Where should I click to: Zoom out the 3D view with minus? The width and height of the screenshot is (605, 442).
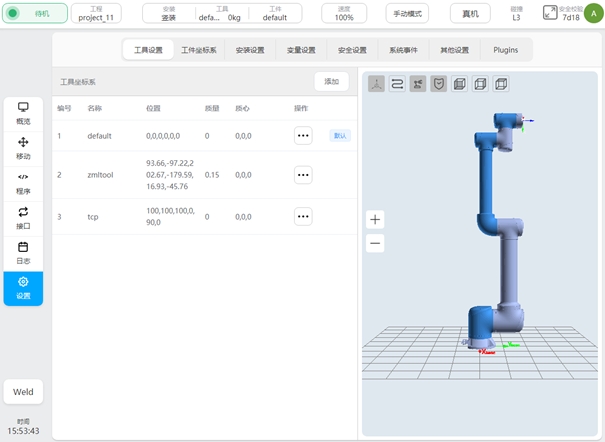click(375, 243)
